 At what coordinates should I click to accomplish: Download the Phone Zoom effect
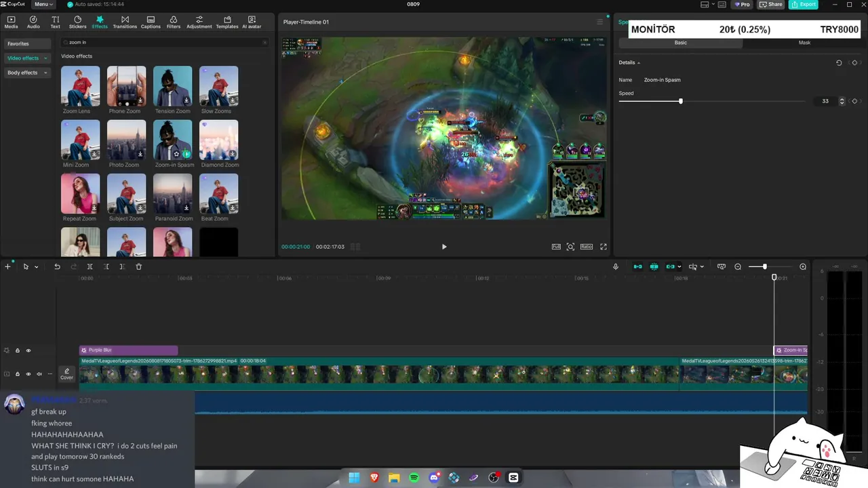tap(140, 101)
